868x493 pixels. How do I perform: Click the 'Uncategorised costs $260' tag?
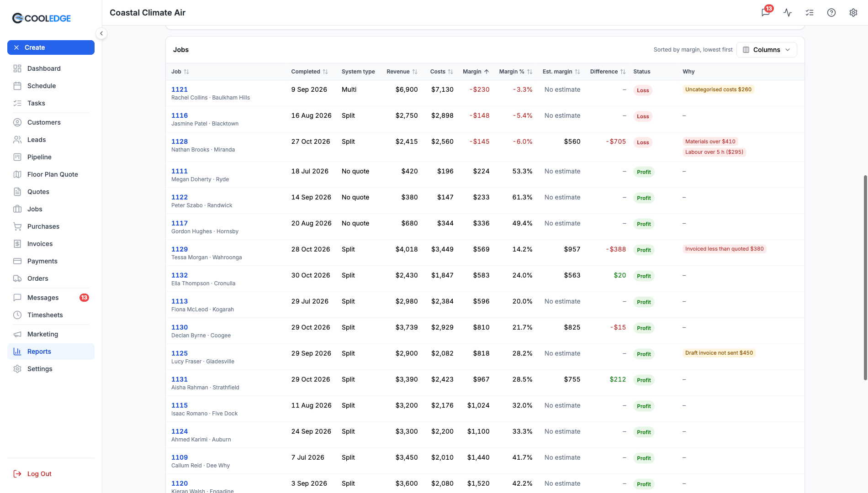[x=718, y=89]
